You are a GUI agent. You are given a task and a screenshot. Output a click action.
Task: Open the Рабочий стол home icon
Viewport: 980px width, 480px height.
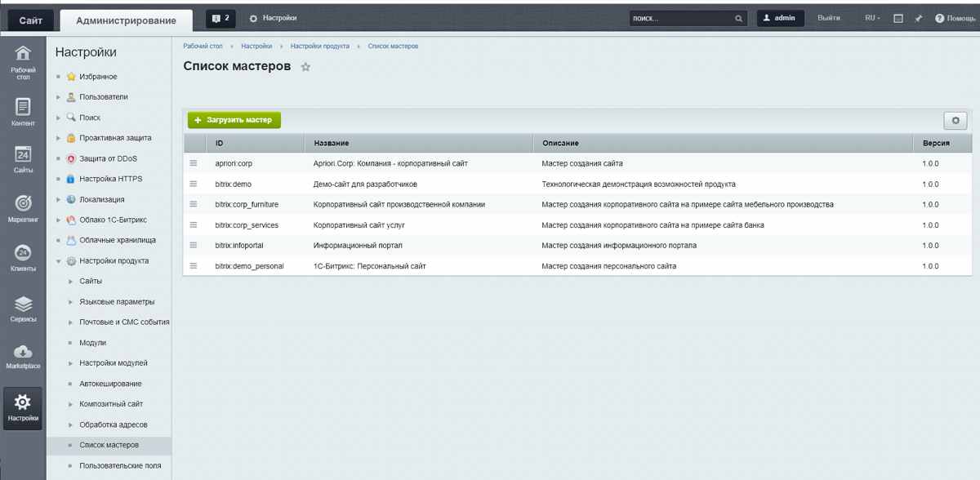[23, 56]
